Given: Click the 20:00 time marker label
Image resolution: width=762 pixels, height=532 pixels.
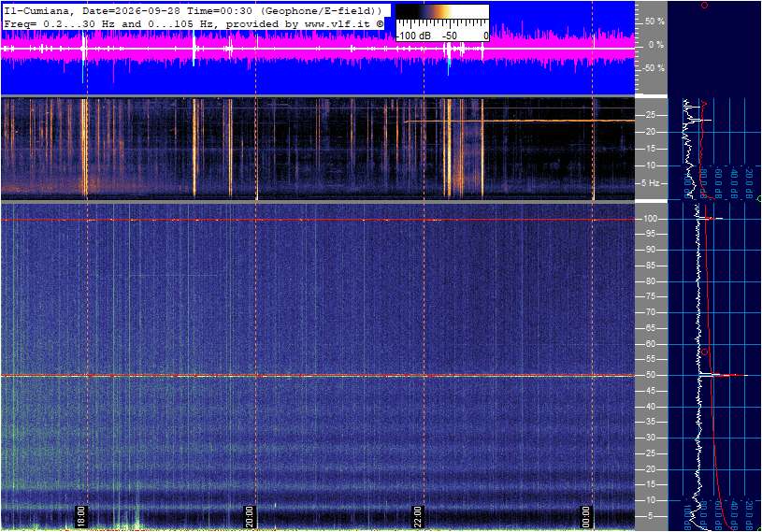Looking at the screenshot, I should pos(249,516).
